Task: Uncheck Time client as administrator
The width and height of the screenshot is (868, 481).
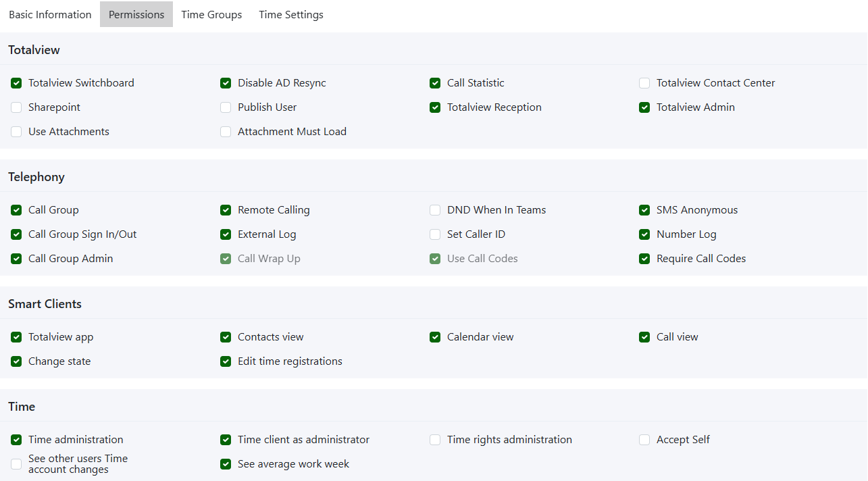Action: point(226,440)
